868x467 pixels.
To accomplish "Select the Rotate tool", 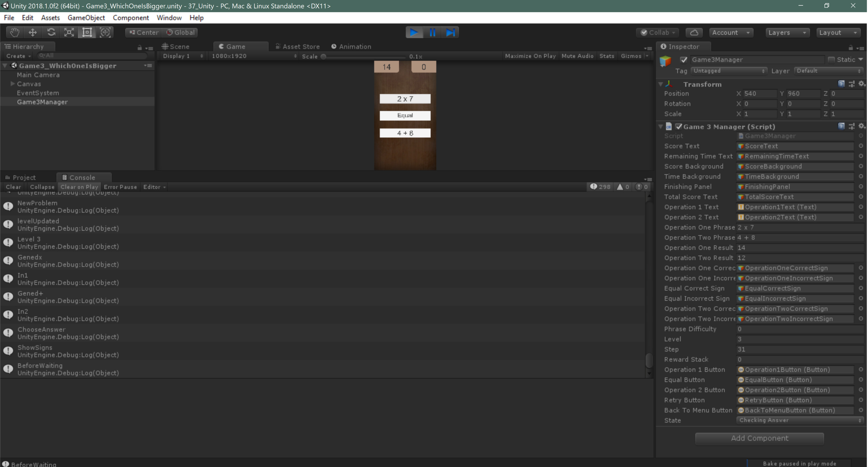I will pyautogui.click(x=51, y=32).
